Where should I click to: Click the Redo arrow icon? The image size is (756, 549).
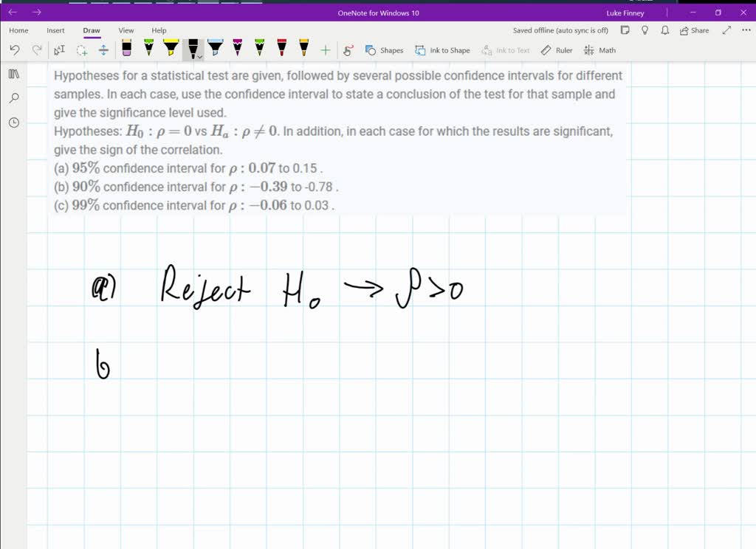[x=37, y=49]
